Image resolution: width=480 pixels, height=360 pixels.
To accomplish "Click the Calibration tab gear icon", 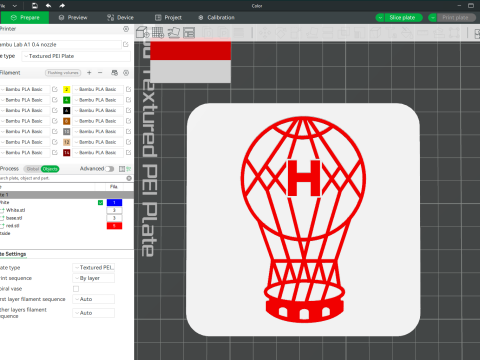I will pos(201,17).
